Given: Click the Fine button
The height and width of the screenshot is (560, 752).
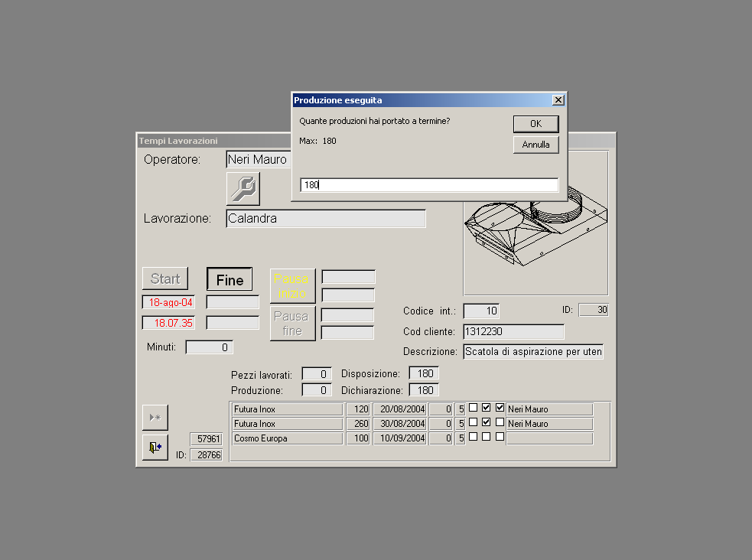Looking at the screenshot, I should click(230, 279).
